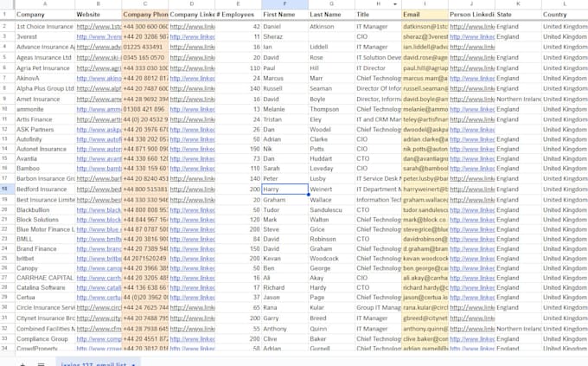The image size is (588, 366).
Task: Open the column H dropdown arrow
Action: (x=395, y=4)
